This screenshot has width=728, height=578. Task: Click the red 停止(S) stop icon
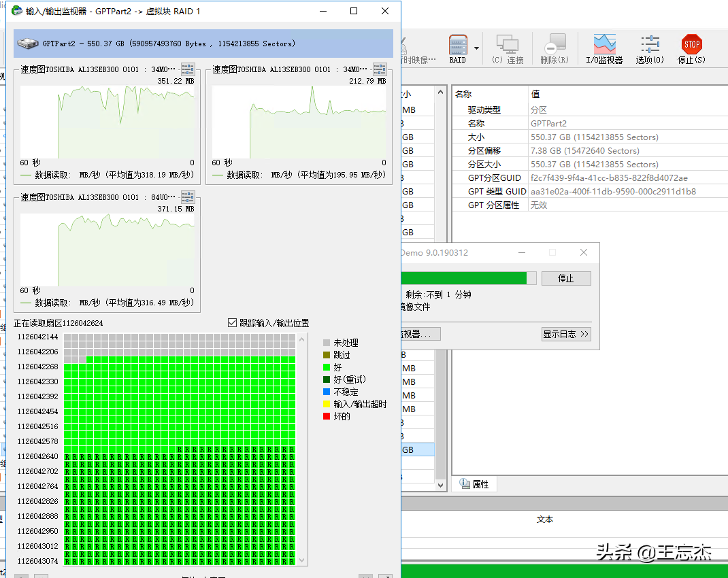pos(691,44)
